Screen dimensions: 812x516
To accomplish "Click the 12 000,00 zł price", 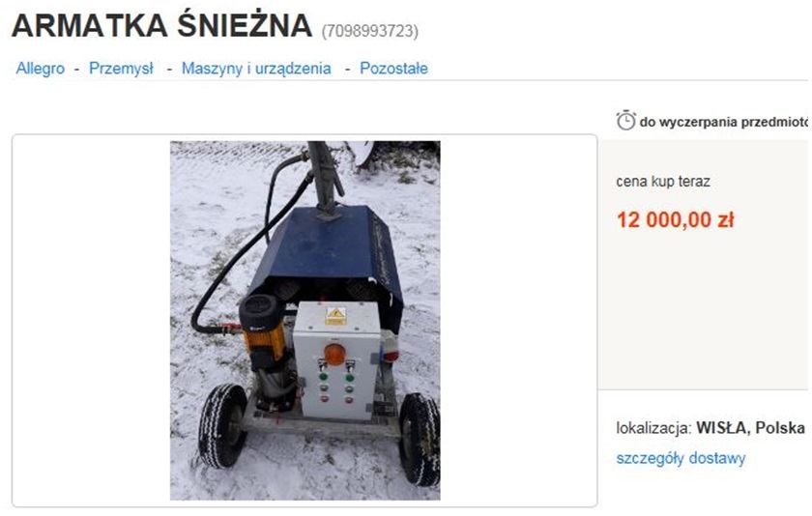I will click(676, 220).
